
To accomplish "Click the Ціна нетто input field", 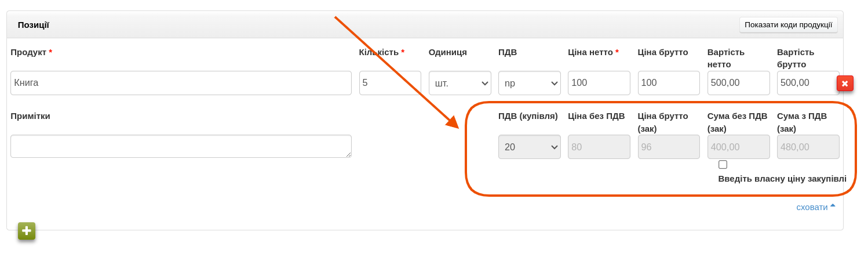I will (599, 83).
